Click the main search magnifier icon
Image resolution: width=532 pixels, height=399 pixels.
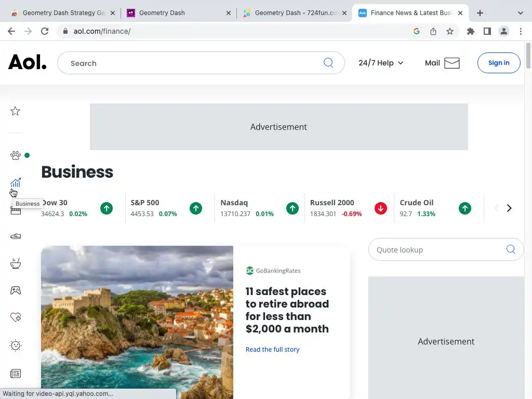pos(328,63)
